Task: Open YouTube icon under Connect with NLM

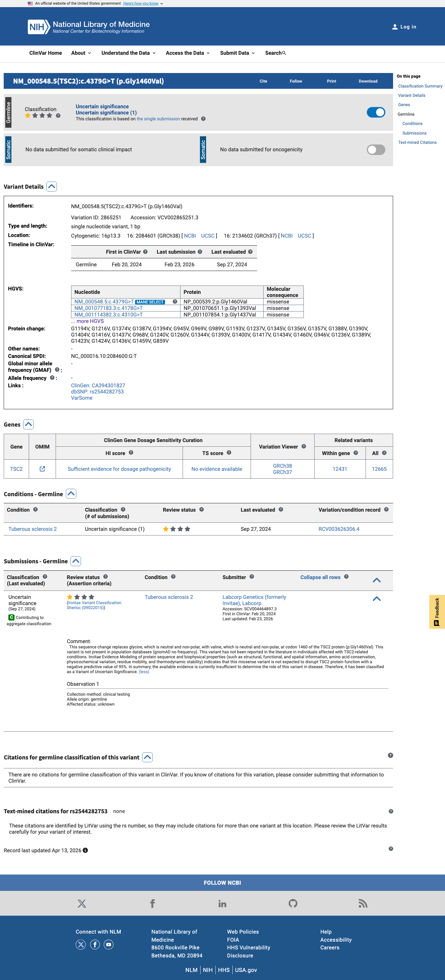Action: pos(109,945)
